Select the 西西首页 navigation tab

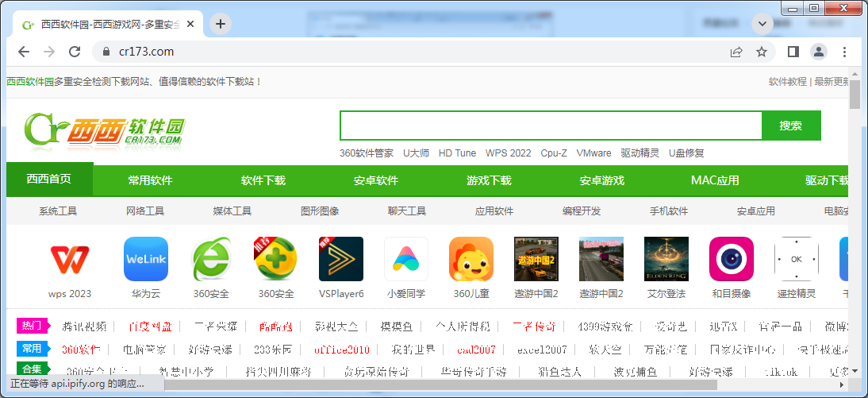[49, 179]
